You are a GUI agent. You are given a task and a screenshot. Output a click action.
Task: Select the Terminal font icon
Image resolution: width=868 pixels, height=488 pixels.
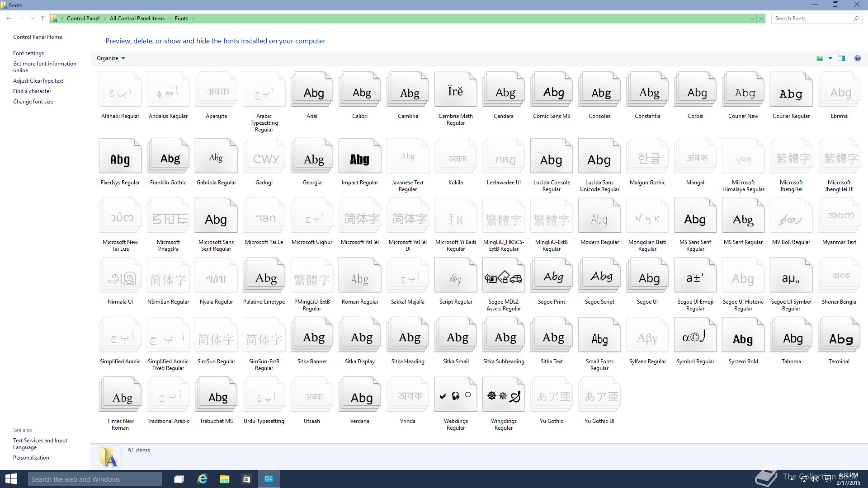[x=839, y=335]
